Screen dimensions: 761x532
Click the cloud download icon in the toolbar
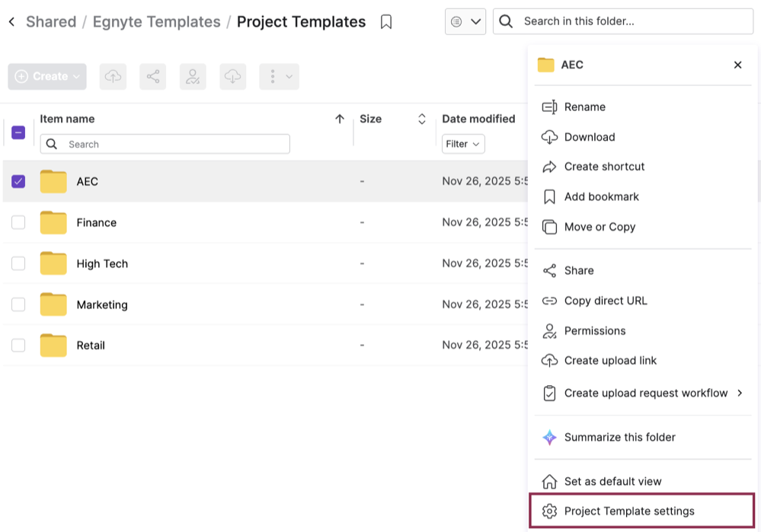click(x=232, y=76)
